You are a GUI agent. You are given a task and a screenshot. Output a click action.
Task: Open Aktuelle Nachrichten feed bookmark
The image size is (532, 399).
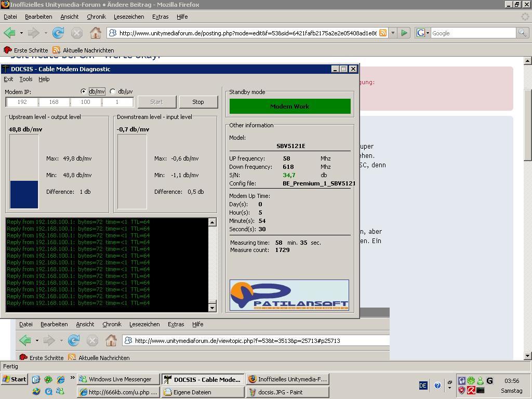83,50
